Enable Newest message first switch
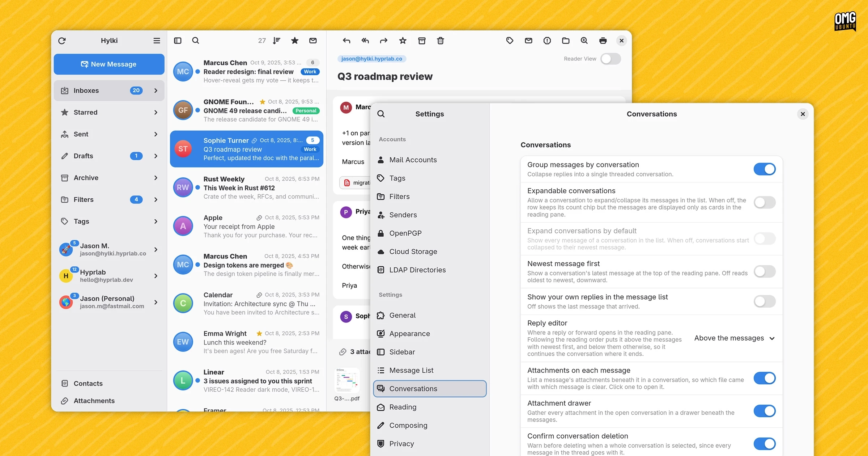 pyautogui.click(x=765, y=271)
